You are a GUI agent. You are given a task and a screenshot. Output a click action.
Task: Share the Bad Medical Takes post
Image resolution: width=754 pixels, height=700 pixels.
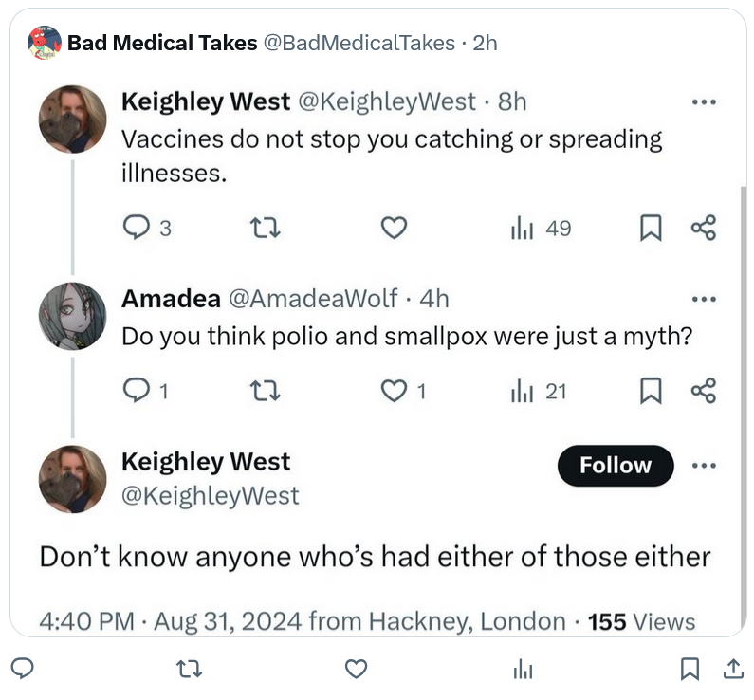[733, 670]
